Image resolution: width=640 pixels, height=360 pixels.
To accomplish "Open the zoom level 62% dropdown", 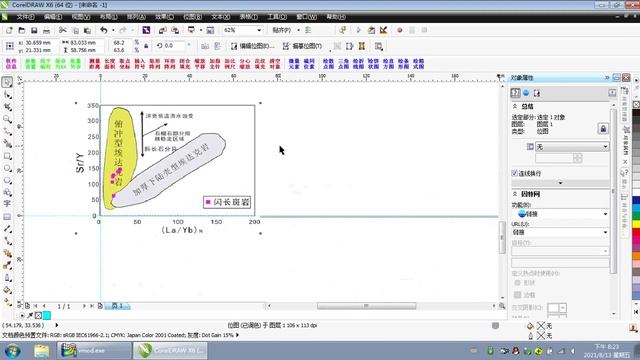I will 258,30.
